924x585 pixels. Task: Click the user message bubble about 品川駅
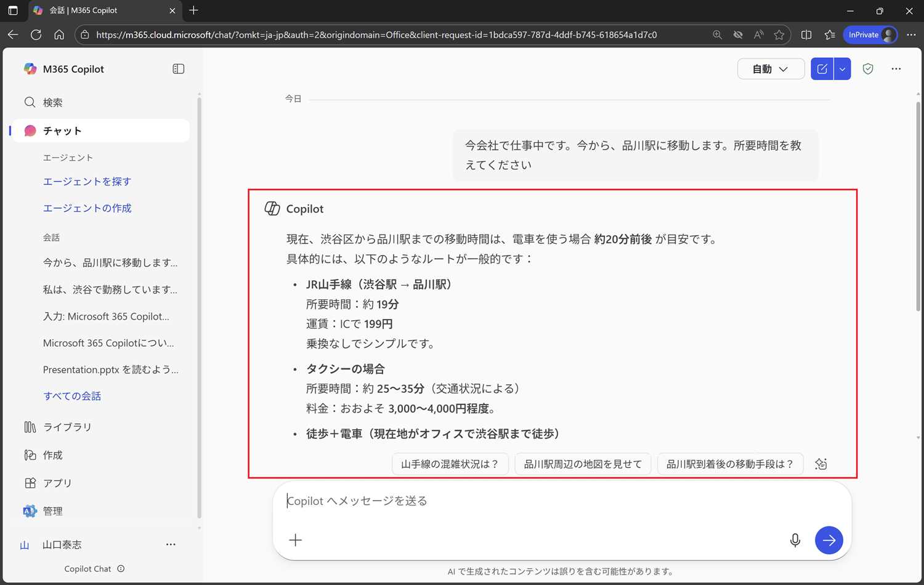(635, 155)
